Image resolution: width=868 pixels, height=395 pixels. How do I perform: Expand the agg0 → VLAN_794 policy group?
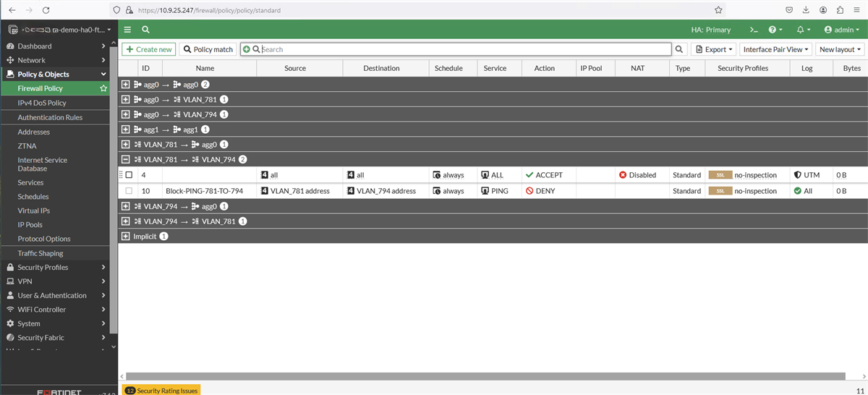pyautogui.click(x=126, y=114)
